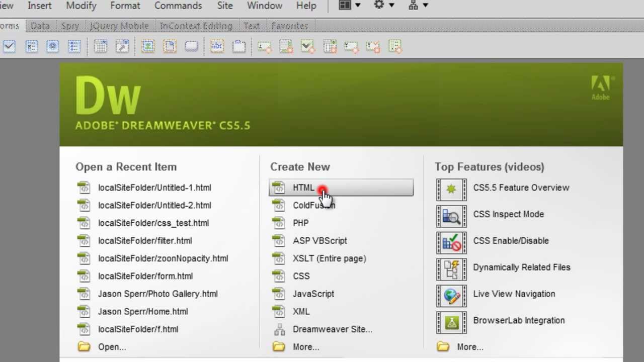Open recent localSiteFolder/f.html
Image resolution: width=644 pixels, height=362 pixels.
pyautogui.click(x=138, y=329)
